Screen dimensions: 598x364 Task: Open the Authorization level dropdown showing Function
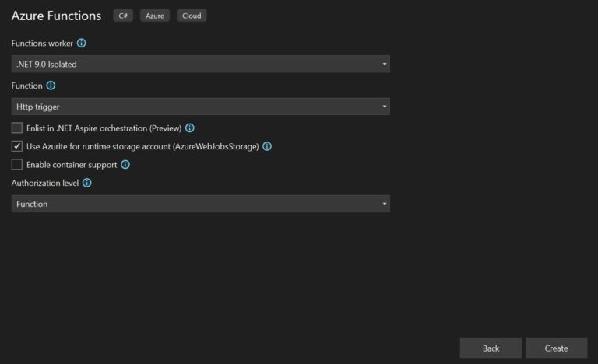[201, 204]
